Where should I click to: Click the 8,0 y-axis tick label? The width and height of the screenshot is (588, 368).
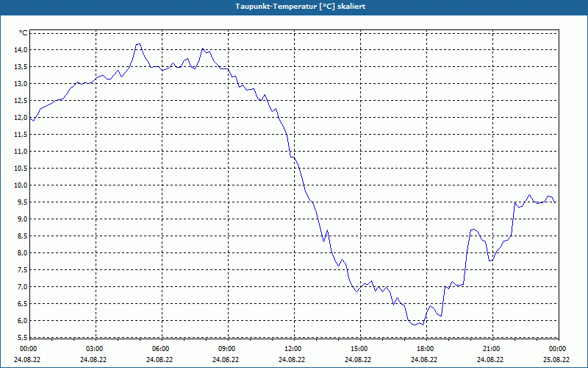pyautogui.click(x=21, y=253)
